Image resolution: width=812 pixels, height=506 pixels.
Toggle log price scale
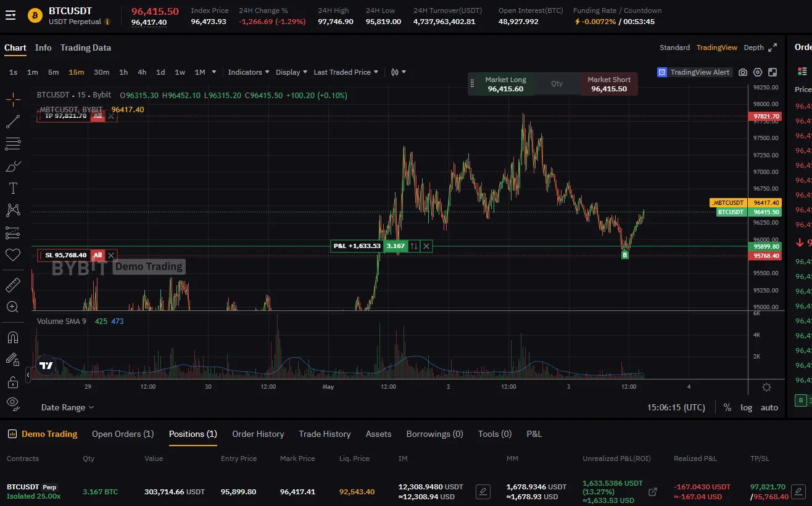click(747, 407)
